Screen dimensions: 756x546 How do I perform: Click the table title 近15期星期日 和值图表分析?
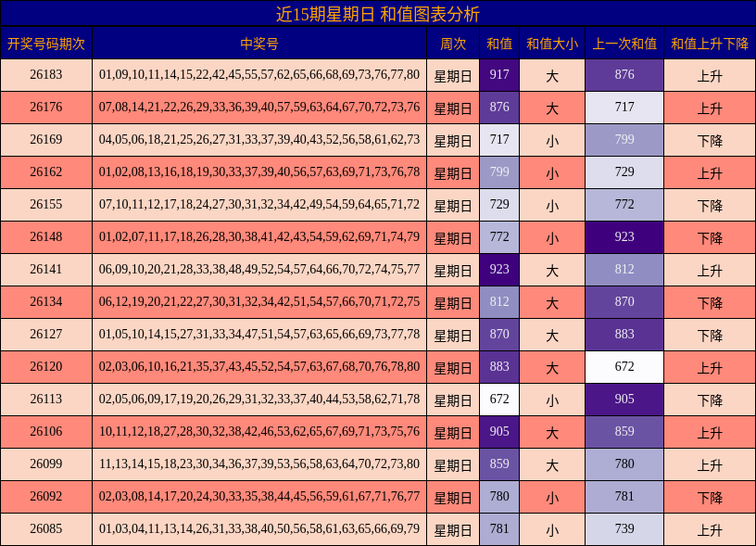(377, 14)
